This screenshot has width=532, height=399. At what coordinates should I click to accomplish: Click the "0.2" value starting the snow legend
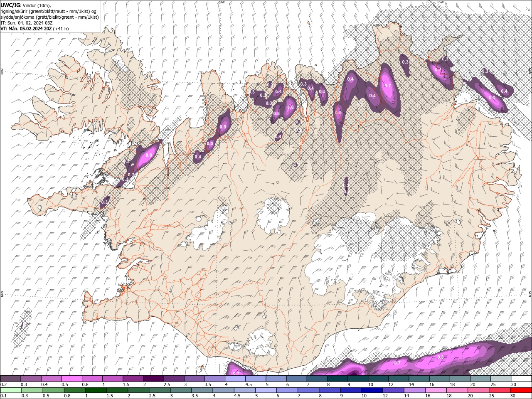pos(3,384)
